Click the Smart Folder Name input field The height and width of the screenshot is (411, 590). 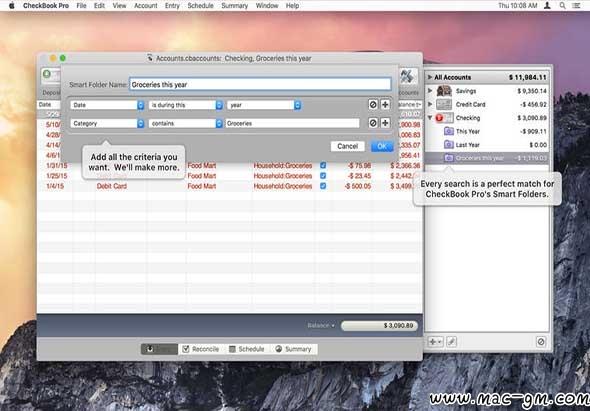click(x=260, y=84)
